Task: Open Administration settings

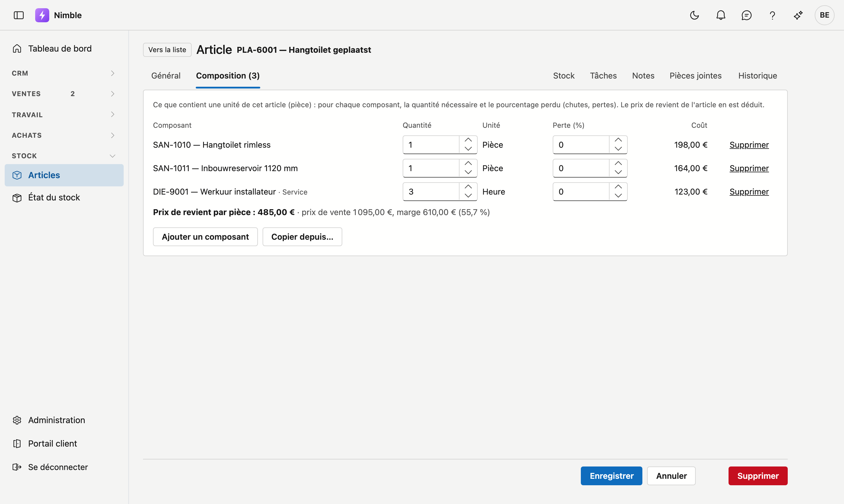Action: [64, 420]
